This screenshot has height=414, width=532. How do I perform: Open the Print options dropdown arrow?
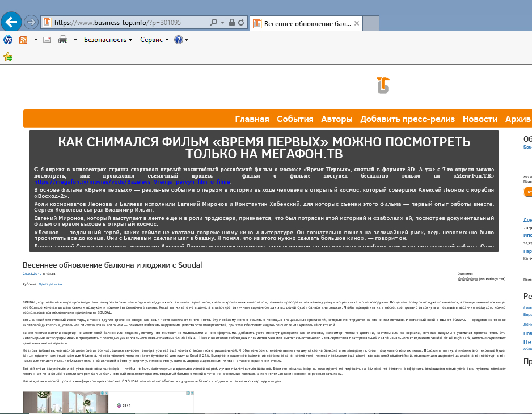pyautogui.click(x=75, y=40)
